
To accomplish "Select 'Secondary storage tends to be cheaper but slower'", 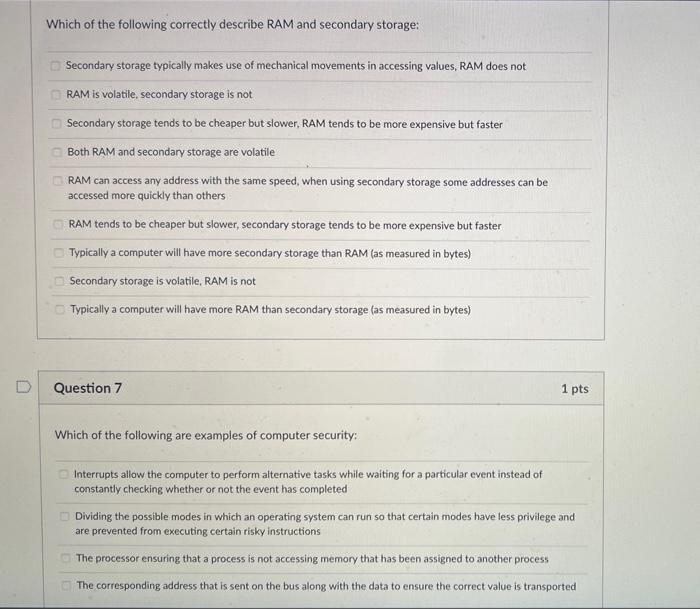I will coord(58,124).
